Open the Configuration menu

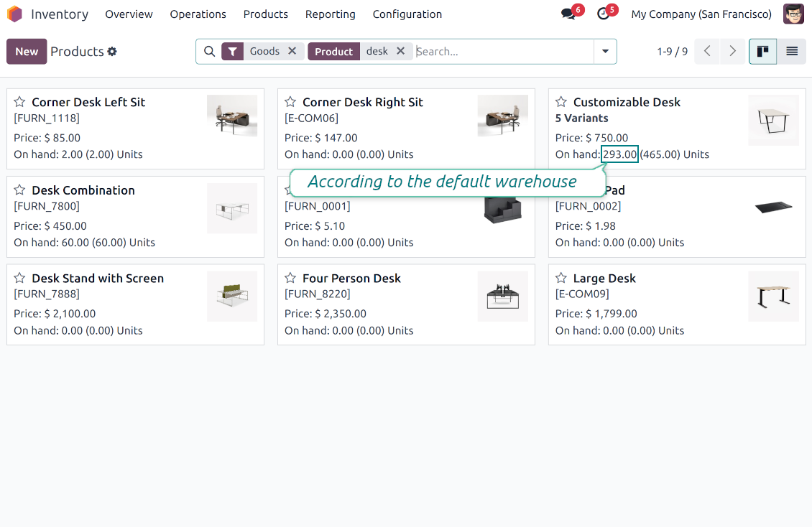click(x=407, y=14)
